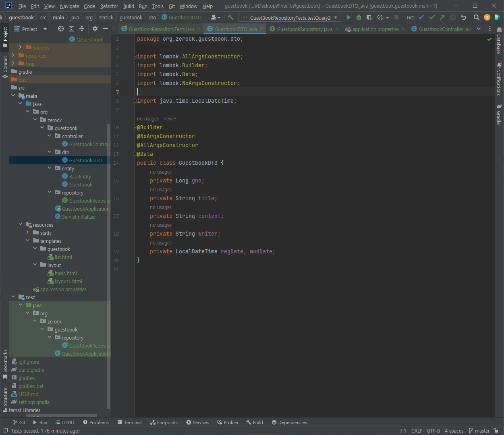Click master branch in status bar
Image resolution: width=504 pixels, height=435 pixels.
pyautogui.click(x=479, y=431)
